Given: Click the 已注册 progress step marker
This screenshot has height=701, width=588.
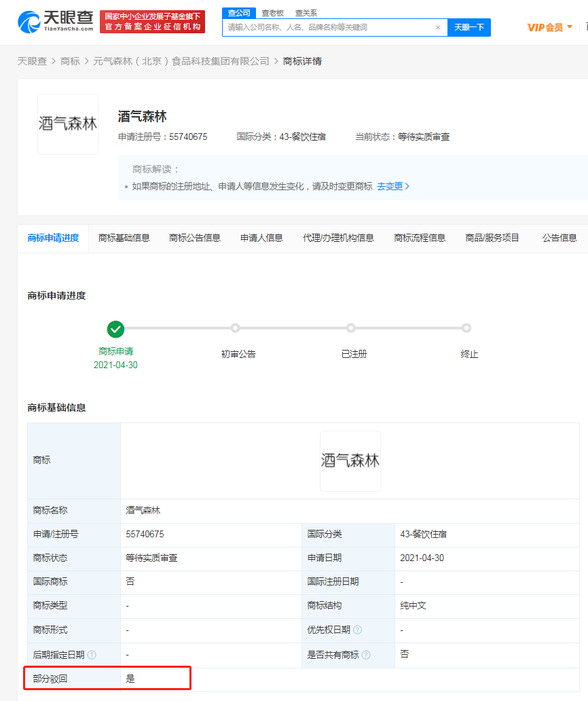Looking at the screenshot, I should [350, 328].
